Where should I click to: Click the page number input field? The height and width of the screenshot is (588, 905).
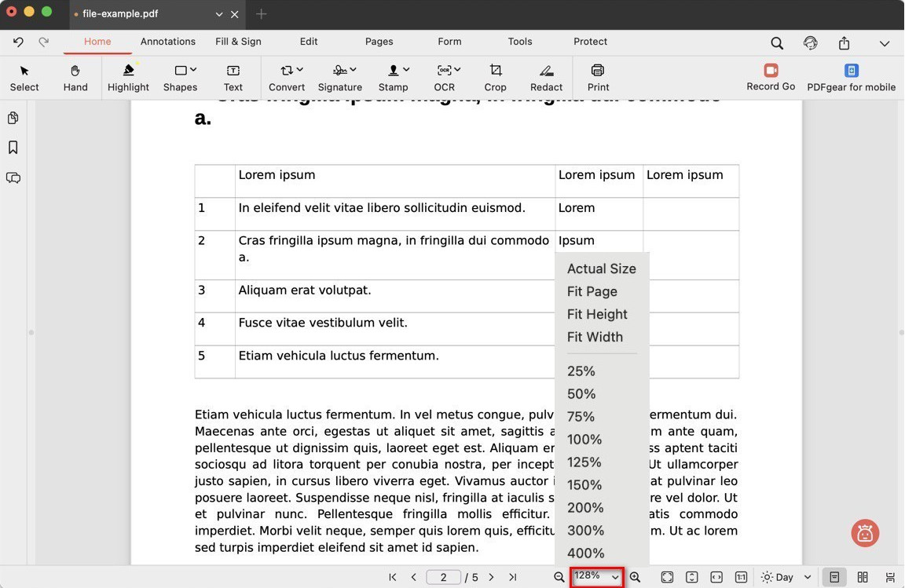click(x=443, y=577)
